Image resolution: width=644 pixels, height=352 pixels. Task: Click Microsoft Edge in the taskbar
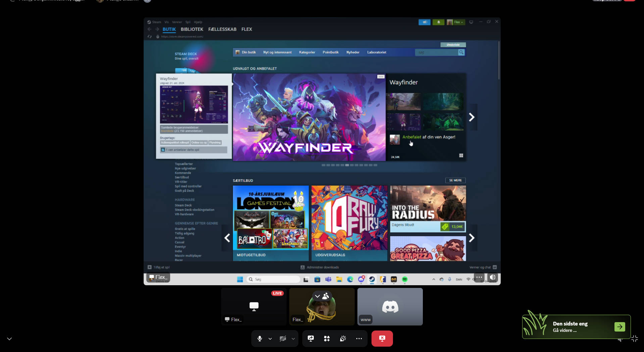click(350, 279)
